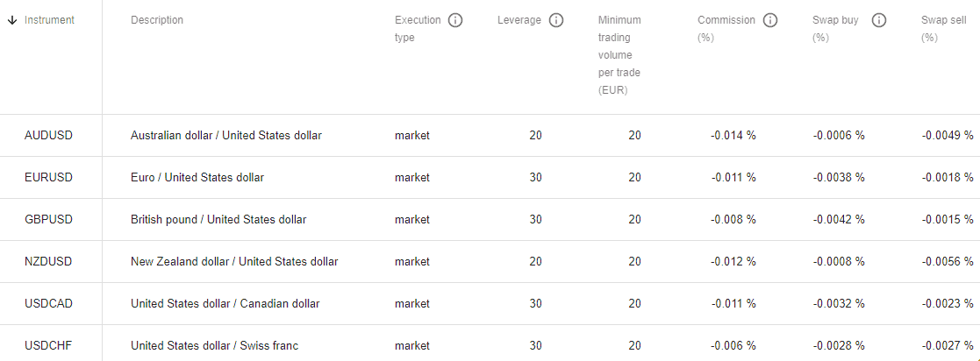Click British pound / United States dollar text
The image size is (980, 361).
218,219
